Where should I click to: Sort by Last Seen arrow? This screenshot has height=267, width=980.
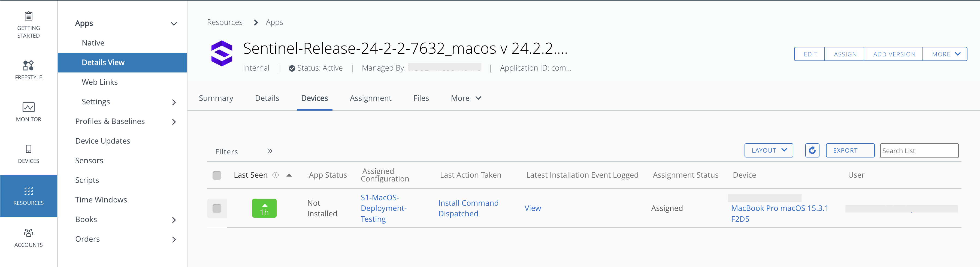point(289,175)
